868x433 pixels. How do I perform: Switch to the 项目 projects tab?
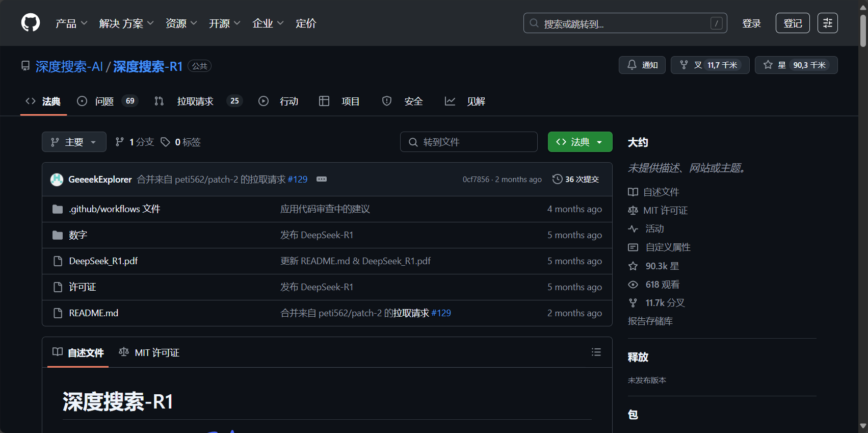339,101
